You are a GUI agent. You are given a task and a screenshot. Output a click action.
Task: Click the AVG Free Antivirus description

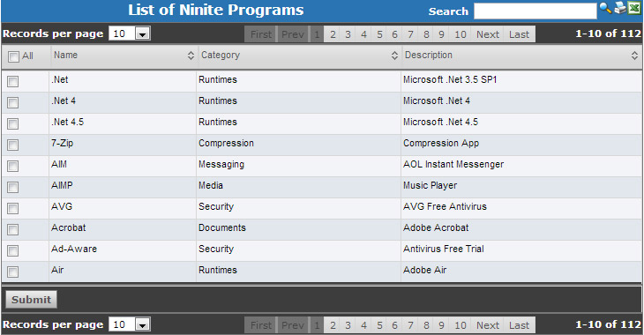click(445, 207)
